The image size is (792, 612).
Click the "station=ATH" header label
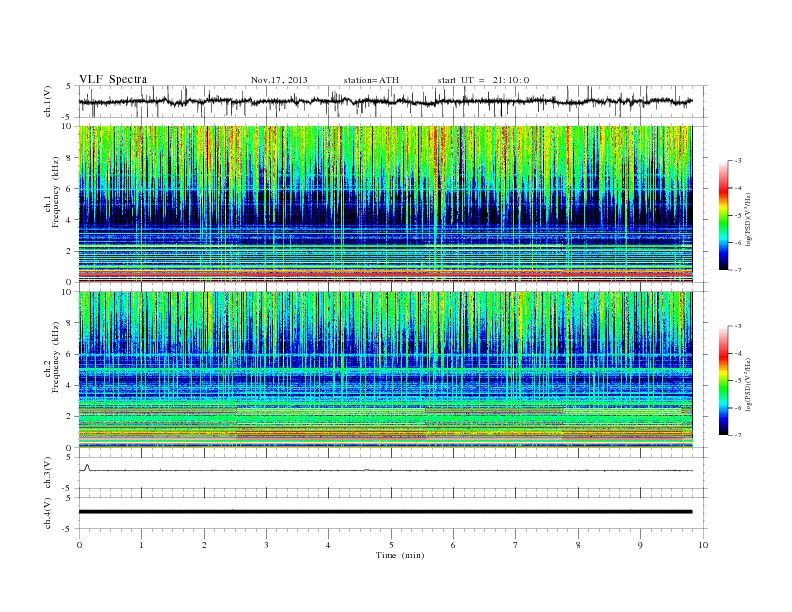(x=371, y=80)
